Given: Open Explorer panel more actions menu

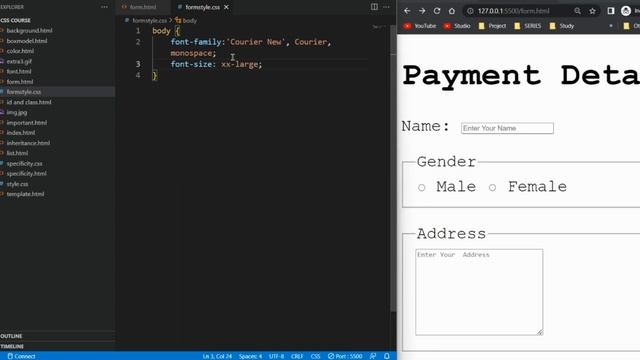Looking at the screenshot, I should 104,7.
